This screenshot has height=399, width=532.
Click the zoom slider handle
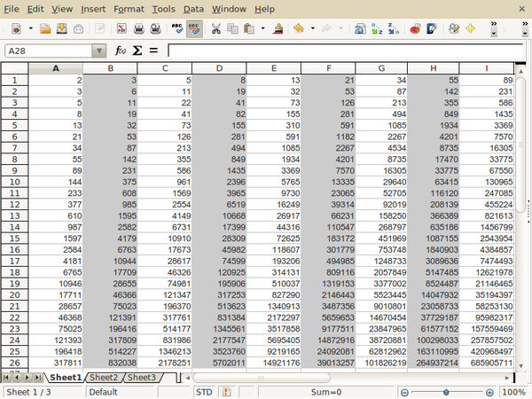pyautogui.click(x=446, y=393)
